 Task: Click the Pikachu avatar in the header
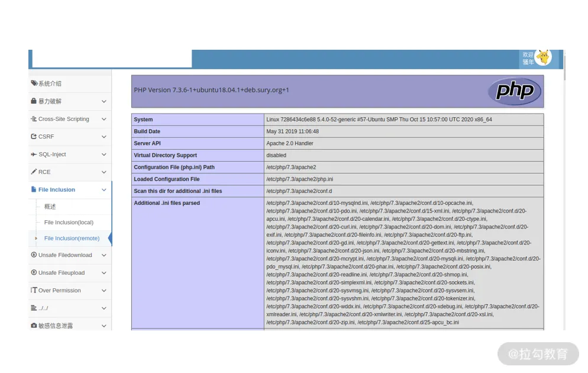(x=544, y=57)
